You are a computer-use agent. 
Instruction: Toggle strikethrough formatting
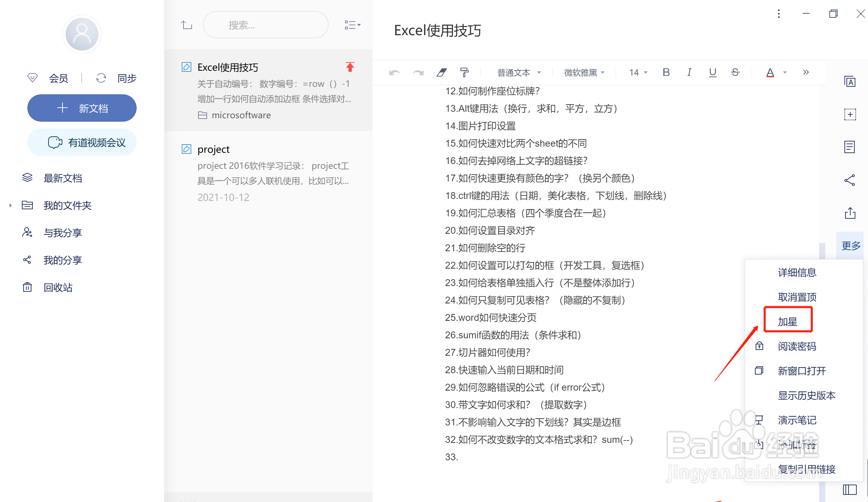[735, 72]
